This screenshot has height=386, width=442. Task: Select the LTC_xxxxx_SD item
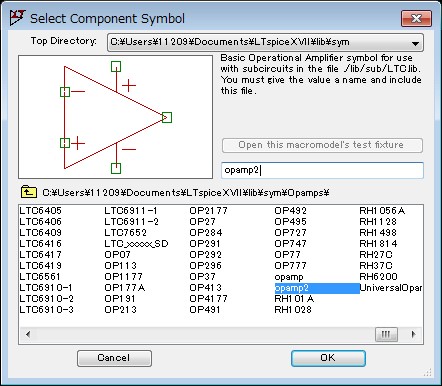pyautogui.click(x=136, y=244)
